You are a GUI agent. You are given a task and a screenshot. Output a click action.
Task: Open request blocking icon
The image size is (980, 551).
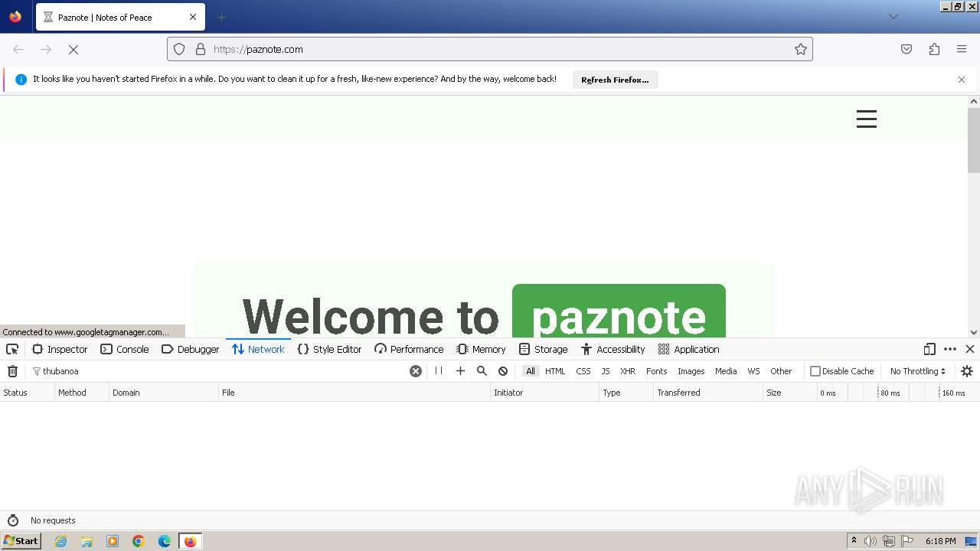pos(503,370)
